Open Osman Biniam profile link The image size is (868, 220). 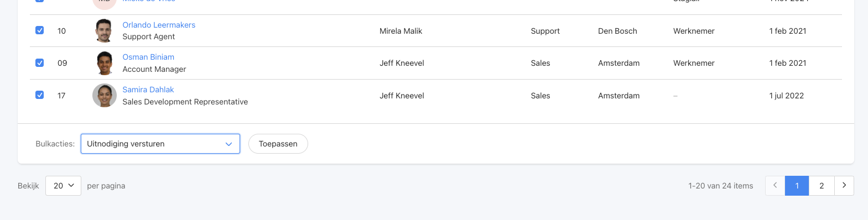coord(148,57)
